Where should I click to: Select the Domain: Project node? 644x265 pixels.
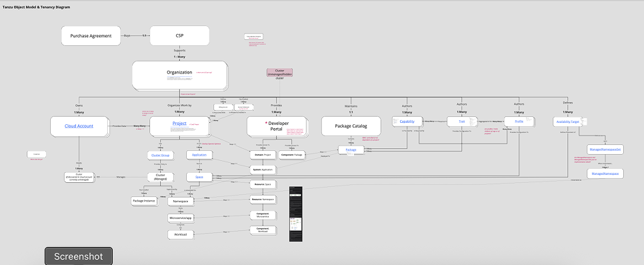tap(263, 155)
